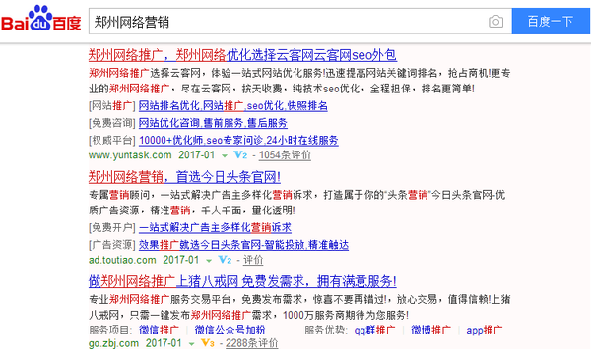
Task: Click V2 badge next to ad.toutiao.com
Action: (x=225, y=260)
